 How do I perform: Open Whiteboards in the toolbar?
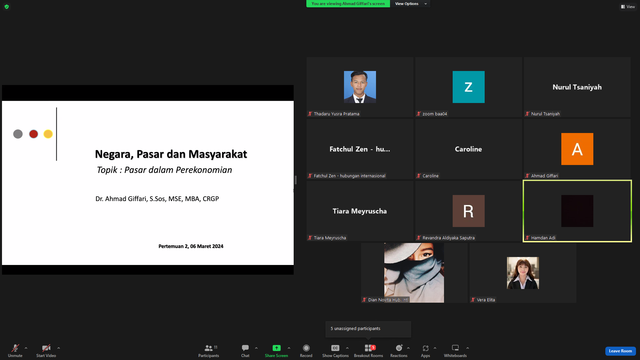[455, 350]
